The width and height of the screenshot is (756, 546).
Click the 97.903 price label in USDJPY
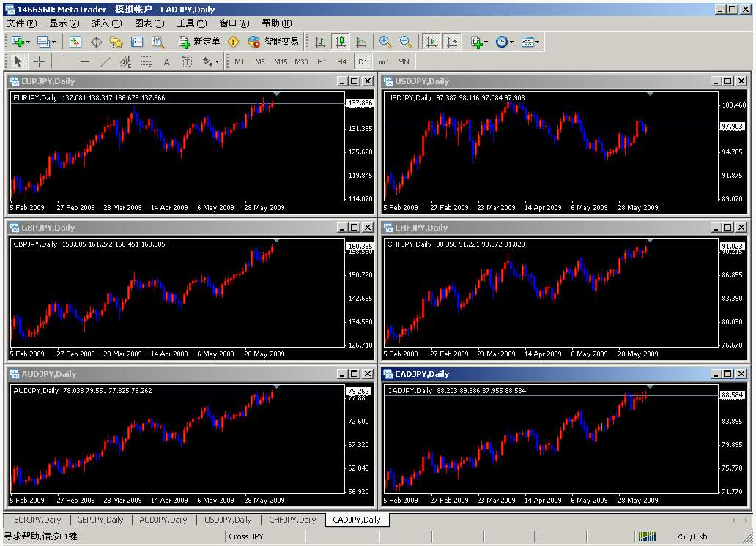(733, 127)
